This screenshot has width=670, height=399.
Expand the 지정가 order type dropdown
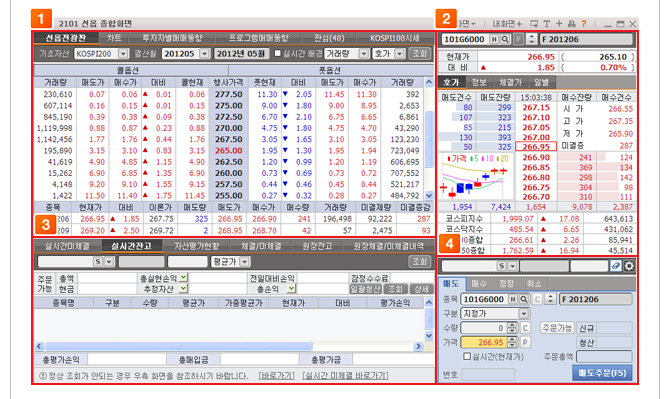pos(524,314)
